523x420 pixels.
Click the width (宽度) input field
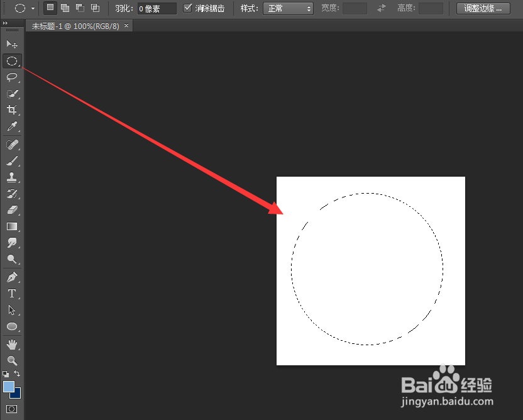click(355, 9)
